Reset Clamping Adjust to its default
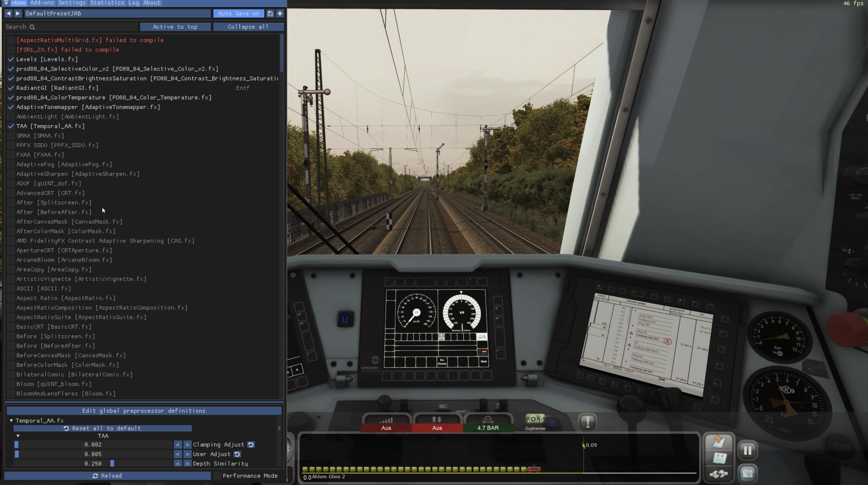 click(x=251, y=445)
